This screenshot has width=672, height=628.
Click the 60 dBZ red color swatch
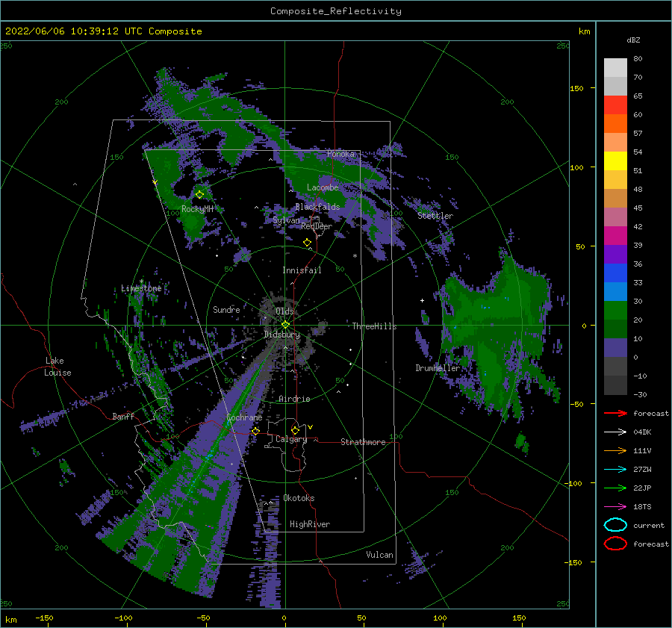pyautogui.click(x=615, y=105)
